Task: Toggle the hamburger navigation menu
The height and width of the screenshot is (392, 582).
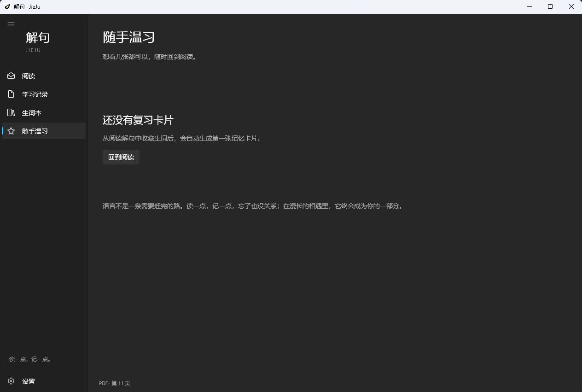Action: pos(11,25)
